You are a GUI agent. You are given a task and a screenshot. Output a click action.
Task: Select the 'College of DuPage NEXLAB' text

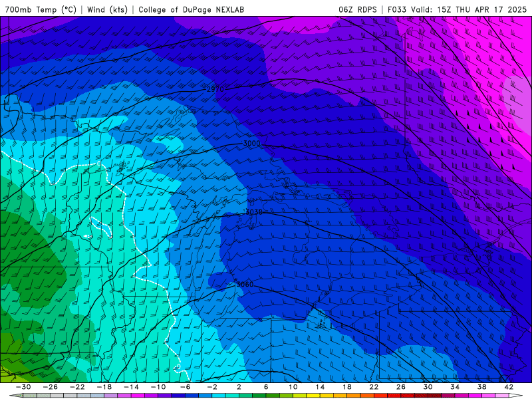tap(191, 9)
